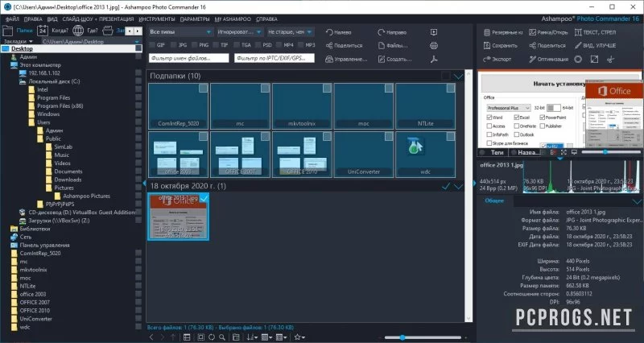Open star rating dropdown in bottom toolbar
644x343 pixels.
299,337
